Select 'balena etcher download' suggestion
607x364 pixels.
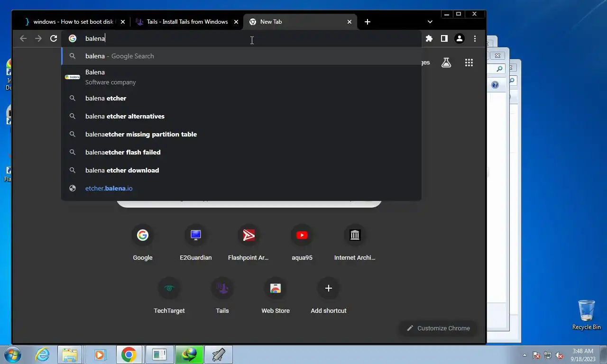pyautogui.click(x=241, y=170)
